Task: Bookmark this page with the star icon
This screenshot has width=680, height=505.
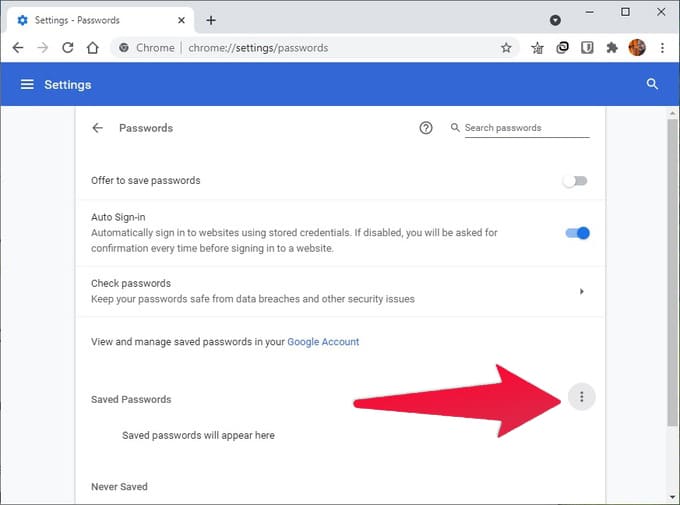Action: (x=506, y=48)
